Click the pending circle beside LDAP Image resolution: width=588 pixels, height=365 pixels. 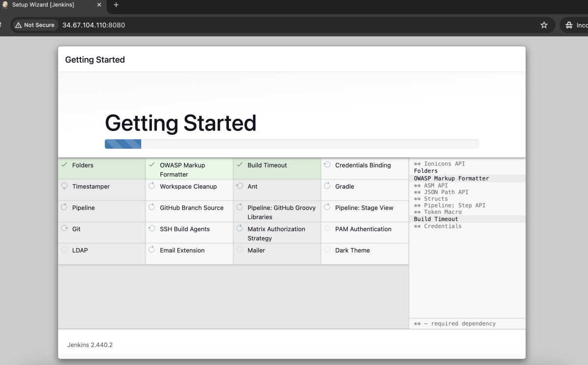coord(64,250)
